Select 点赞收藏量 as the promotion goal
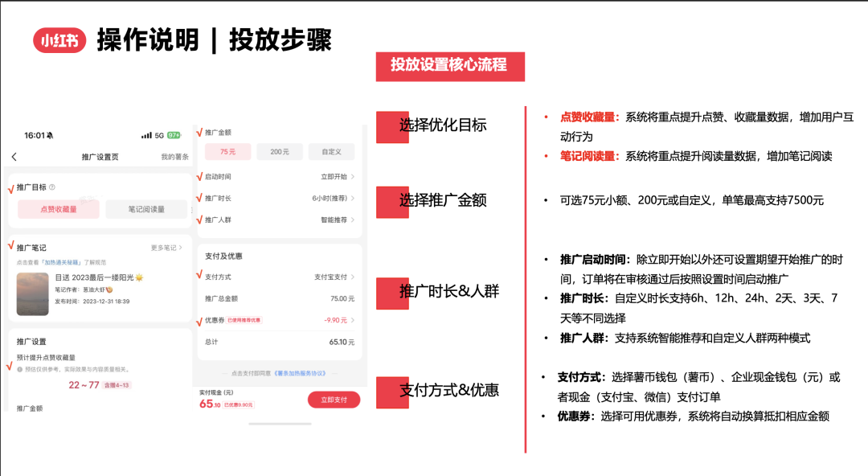Screen dimensions: 868x476 tap(59, 209)
